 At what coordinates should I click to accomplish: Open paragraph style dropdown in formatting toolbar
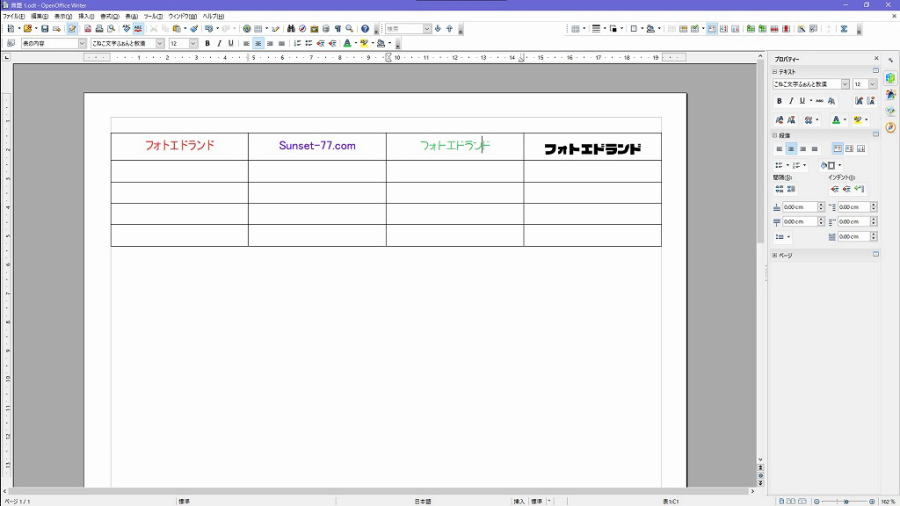[x=82, y=44]
